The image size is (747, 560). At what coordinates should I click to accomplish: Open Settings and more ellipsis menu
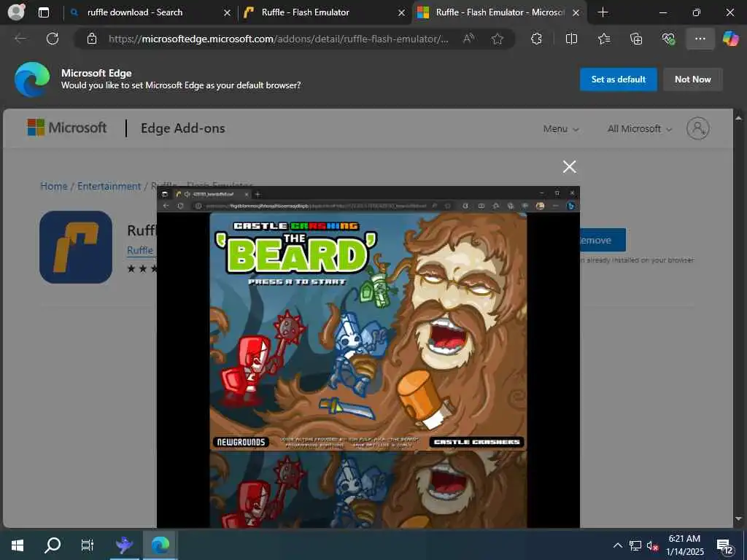click(x=700, y=39)
